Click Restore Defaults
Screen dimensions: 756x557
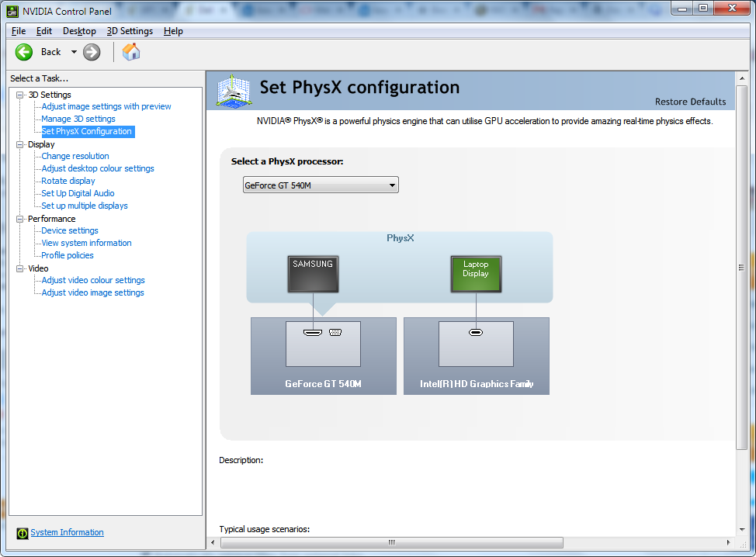click(x=690, y=102)
